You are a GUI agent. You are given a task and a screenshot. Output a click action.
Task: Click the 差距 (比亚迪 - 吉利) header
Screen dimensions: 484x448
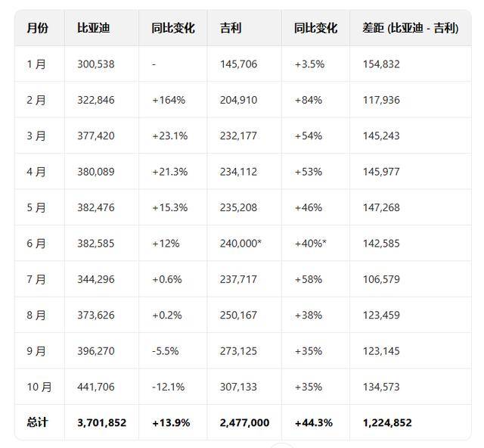[410, 28]
